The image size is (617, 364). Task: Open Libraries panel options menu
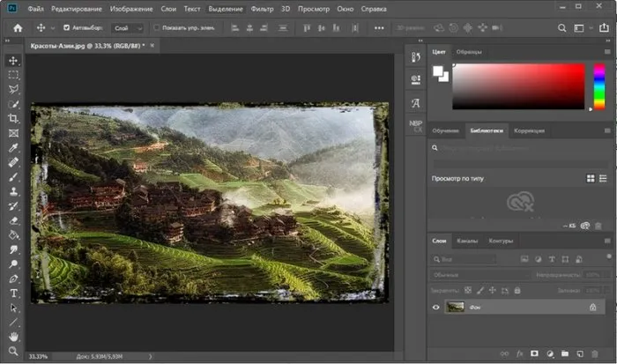(607, 130)
